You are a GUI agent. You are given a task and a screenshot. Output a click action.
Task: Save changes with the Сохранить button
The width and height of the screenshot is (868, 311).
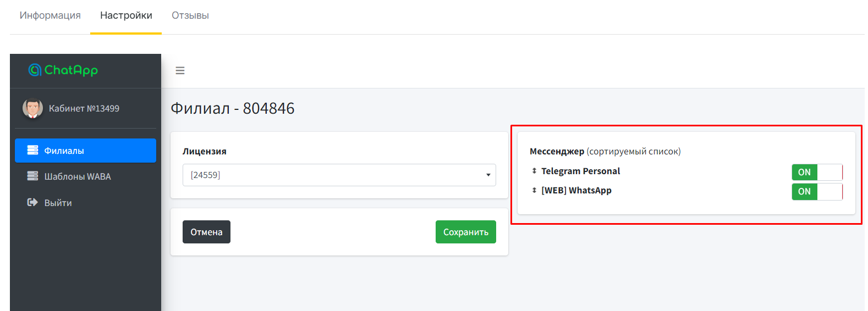coord(465,232)
